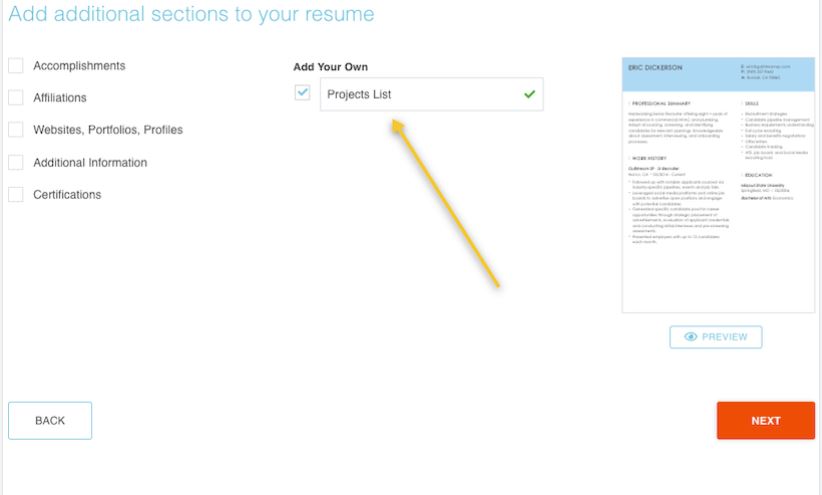Open the Eric Dickerson resume thumbnail
822x495 pixels.
718,185
